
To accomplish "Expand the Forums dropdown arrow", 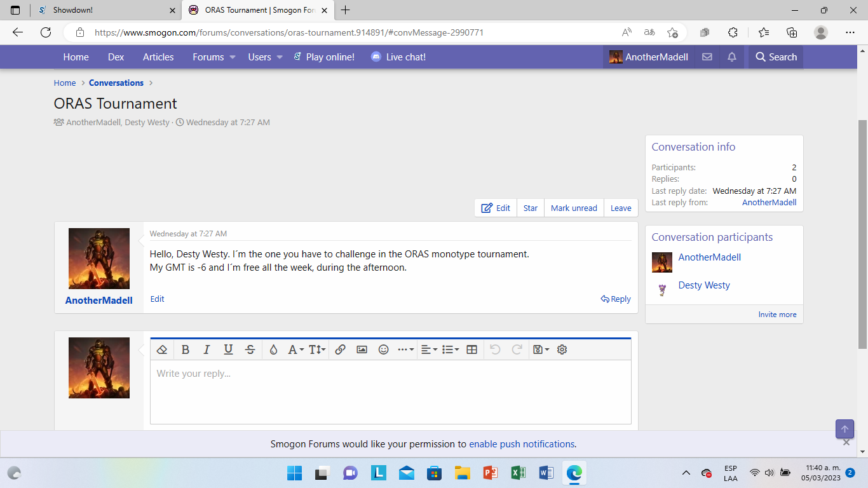I will tap(233, 57).
